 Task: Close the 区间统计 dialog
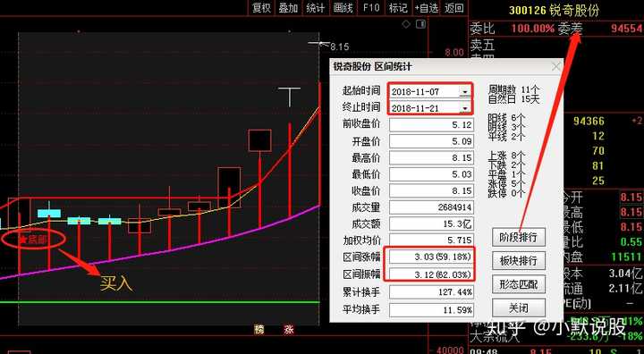tap(555, 66)
